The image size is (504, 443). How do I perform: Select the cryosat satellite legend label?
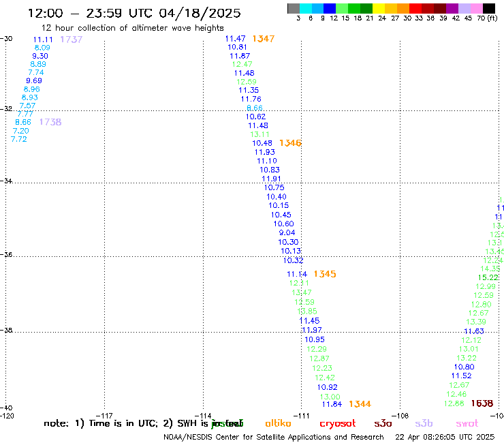tap(338, 424)
